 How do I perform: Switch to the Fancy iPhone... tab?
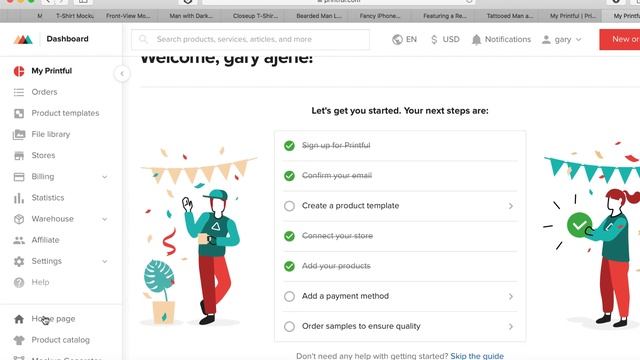(380, 16)
